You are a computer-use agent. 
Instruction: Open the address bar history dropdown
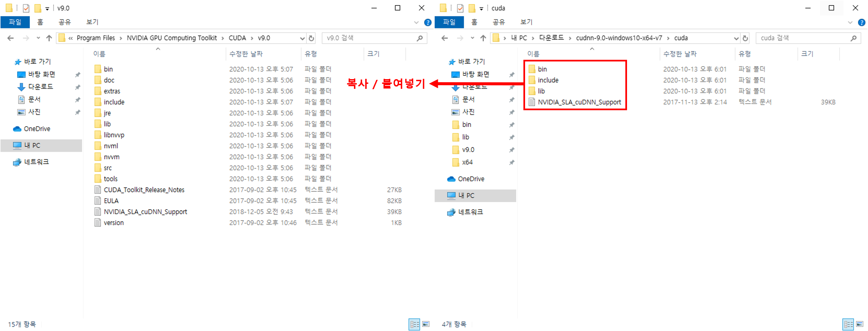click(x=302, y=38)
